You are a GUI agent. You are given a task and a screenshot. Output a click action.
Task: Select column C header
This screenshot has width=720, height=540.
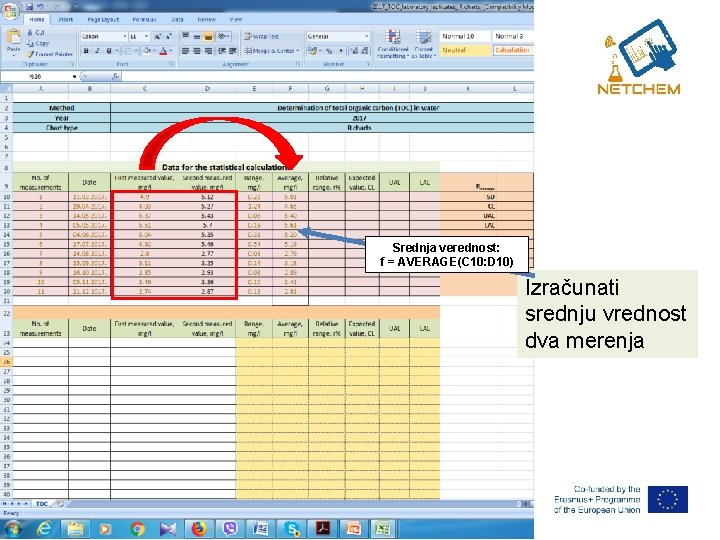(144, 89)
